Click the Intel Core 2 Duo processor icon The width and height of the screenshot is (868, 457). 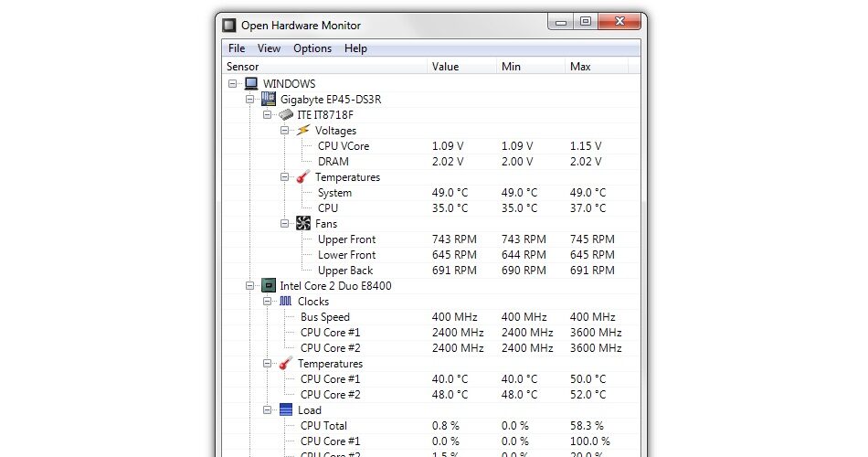click(x=269, y=286)
